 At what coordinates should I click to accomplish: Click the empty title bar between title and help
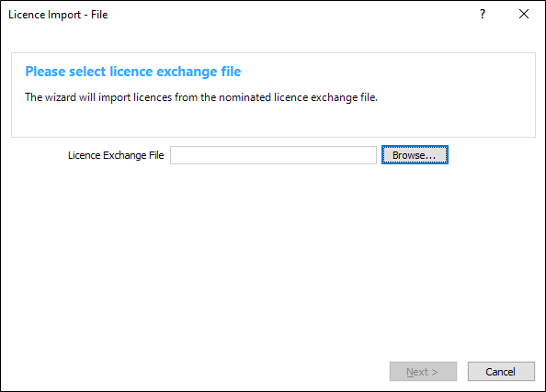pyautogui.click(x=292, y=15)
